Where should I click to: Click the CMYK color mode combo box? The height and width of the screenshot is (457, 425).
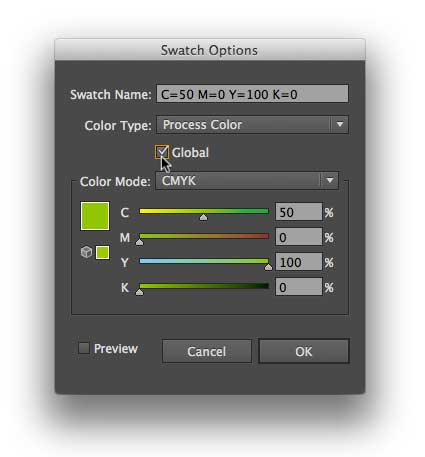click(247, 181)
